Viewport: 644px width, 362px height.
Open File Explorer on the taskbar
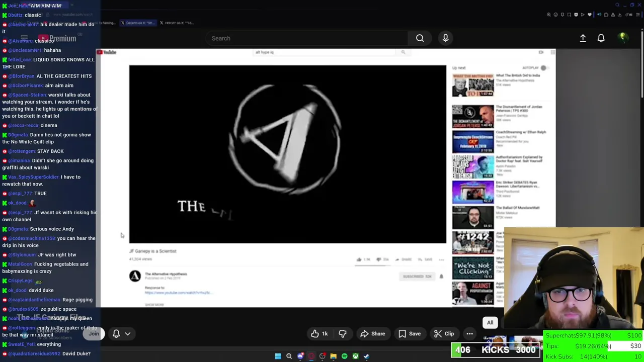point(333,356)
